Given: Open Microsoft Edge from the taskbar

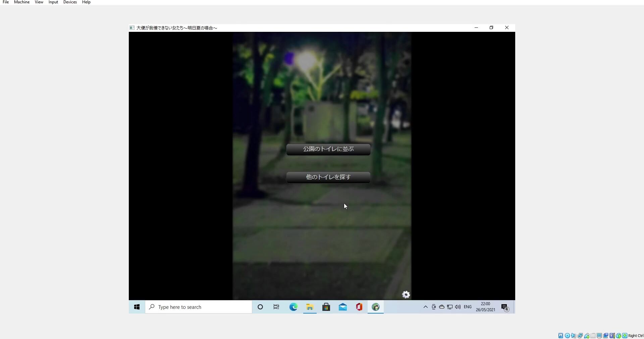Looking at the screenshot, I should pos(293,307).
